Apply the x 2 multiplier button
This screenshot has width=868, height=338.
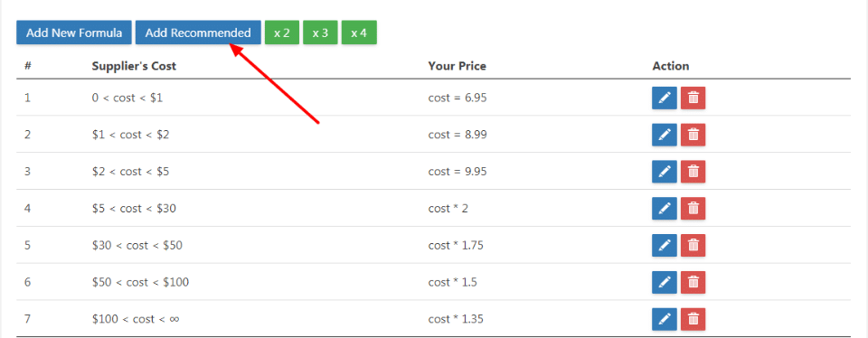pyautogui.click(x=282, y=33)
